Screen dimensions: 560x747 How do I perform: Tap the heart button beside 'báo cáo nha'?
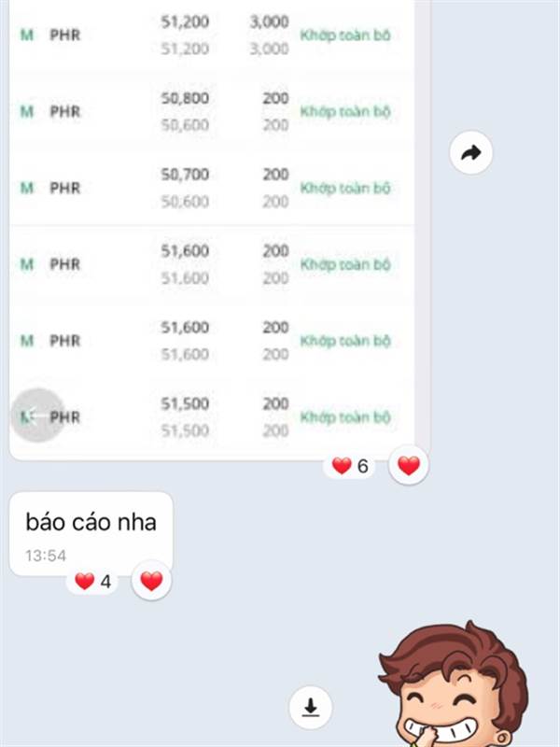[151, 581]
